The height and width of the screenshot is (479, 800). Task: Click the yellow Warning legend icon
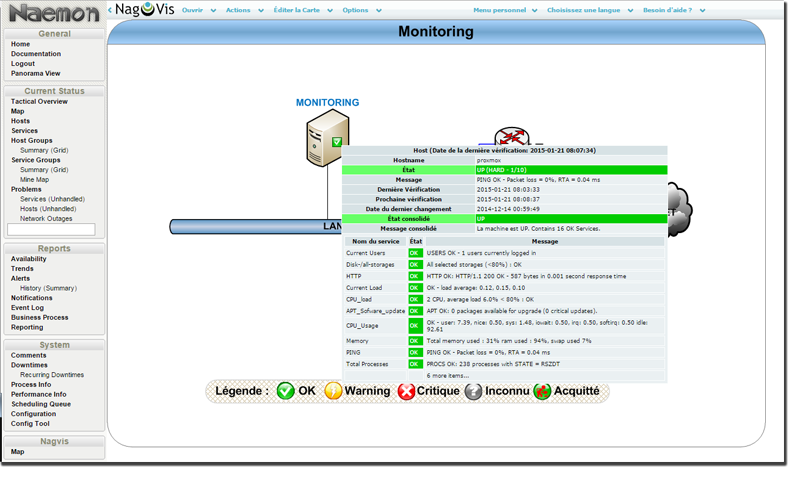333,391
